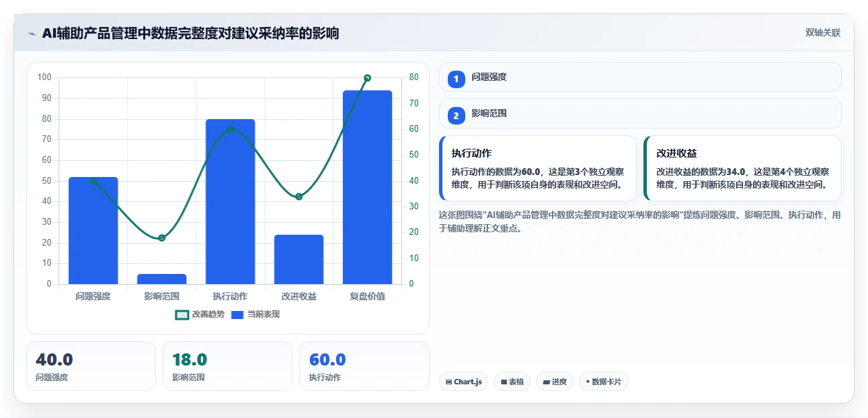
Task: Select the 执行动作 detail card
Action: click(x=538, y=168)
